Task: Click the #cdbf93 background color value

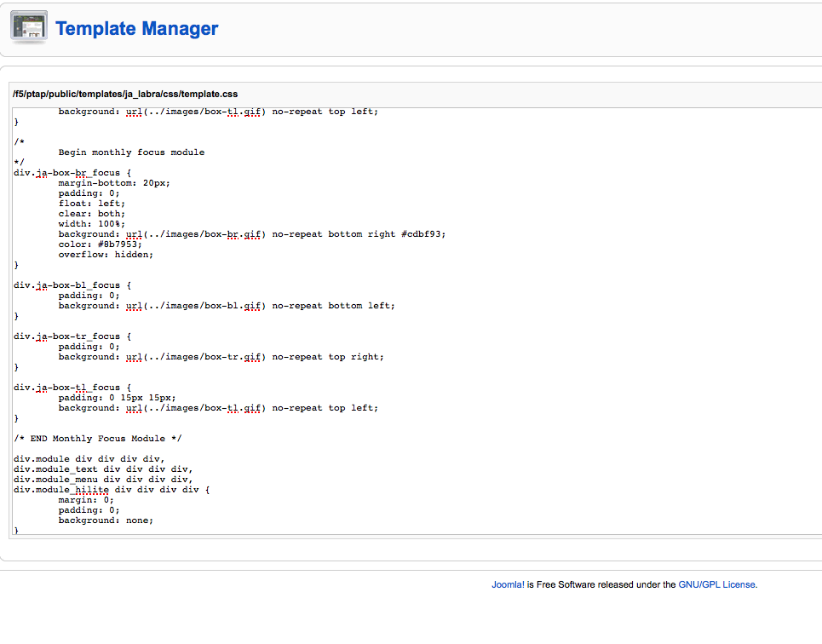Action: coord(422,234)
